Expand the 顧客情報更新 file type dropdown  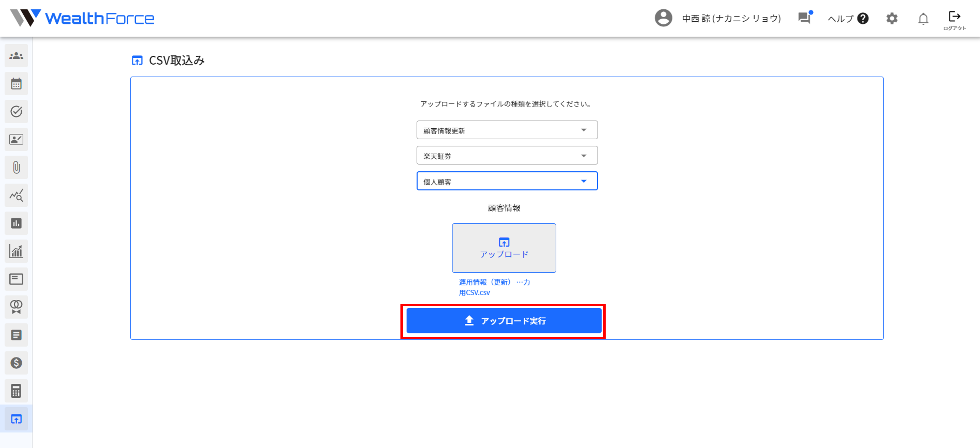(x=507, y=130)
